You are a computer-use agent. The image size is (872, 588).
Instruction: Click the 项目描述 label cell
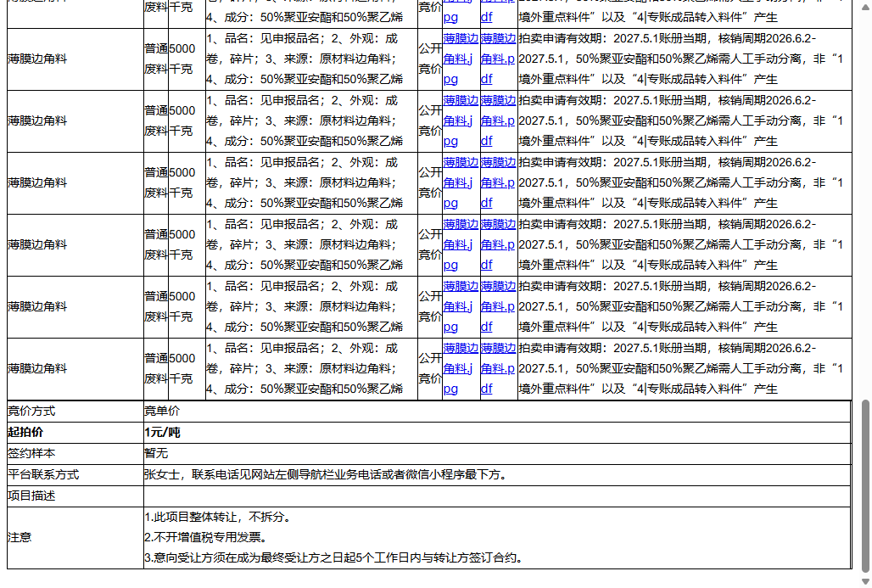point(75,496)
